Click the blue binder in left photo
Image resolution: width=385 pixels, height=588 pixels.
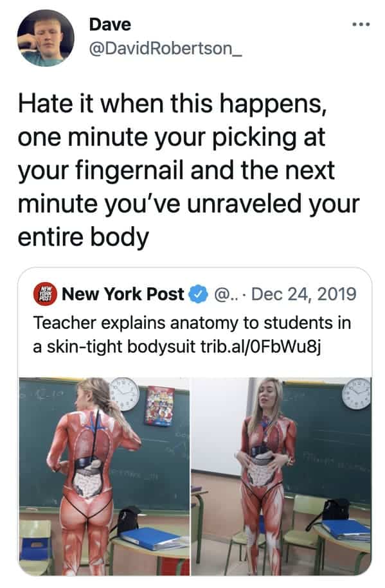154,539
